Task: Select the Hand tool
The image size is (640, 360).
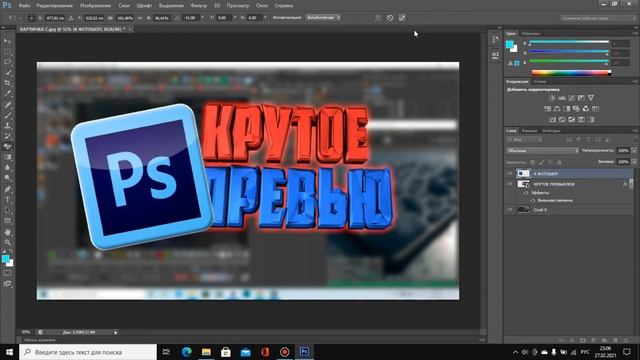Action: (x=7, y=232)
